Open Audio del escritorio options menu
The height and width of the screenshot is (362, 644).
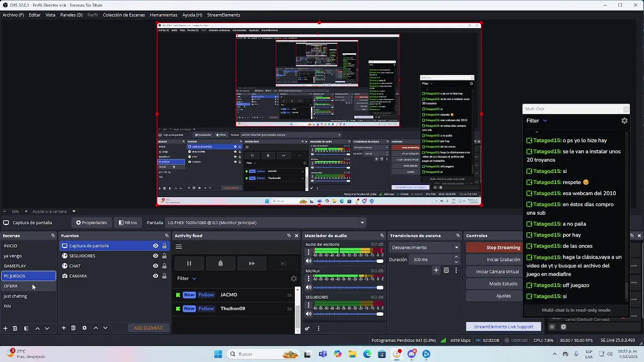[x=309, y=252]
